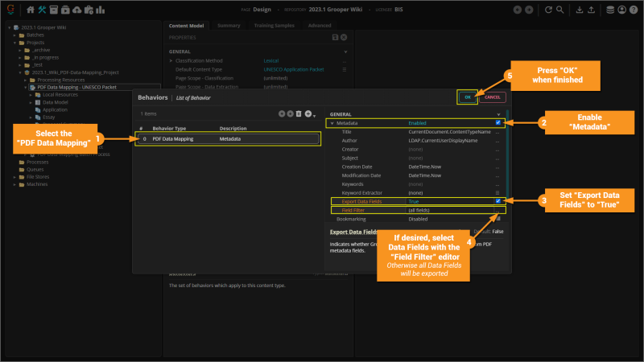Select the PDF Data Mapping behavior row
644x362 pixels.
[229, 138]
